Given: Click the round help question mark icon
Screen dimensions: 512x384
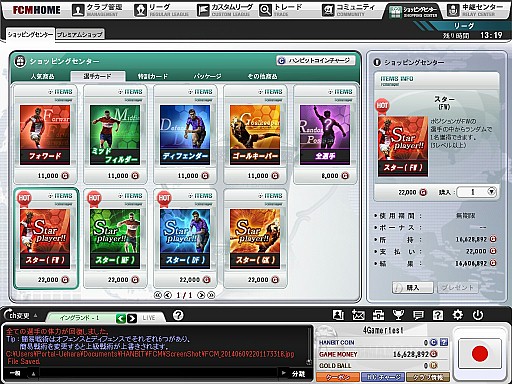Looking at the screenshot, I should click(x=178, y=315).
